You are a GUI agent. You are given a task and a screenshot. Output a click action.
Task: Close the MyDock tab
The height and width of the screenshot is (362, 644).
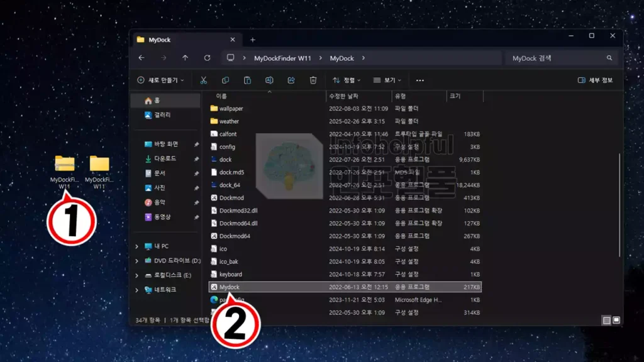(233, 40)
